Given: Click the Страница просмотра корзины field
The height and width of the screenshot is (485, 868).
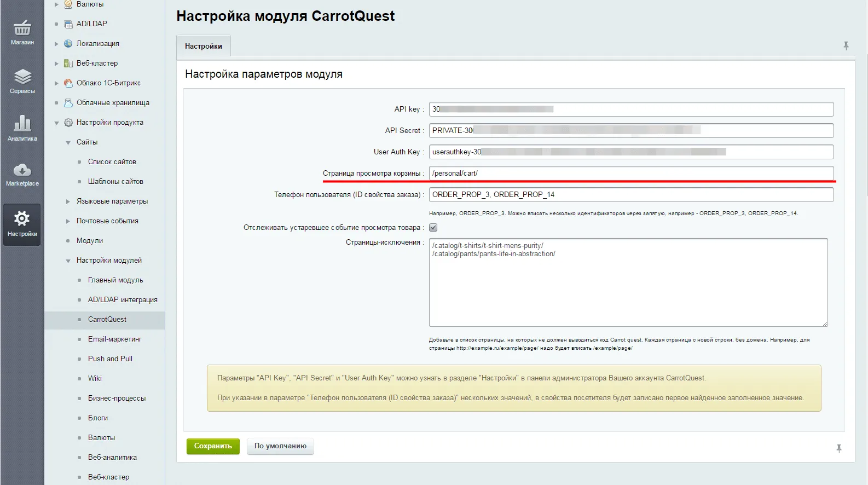Looking at the screenshot, I should point(631,173).
